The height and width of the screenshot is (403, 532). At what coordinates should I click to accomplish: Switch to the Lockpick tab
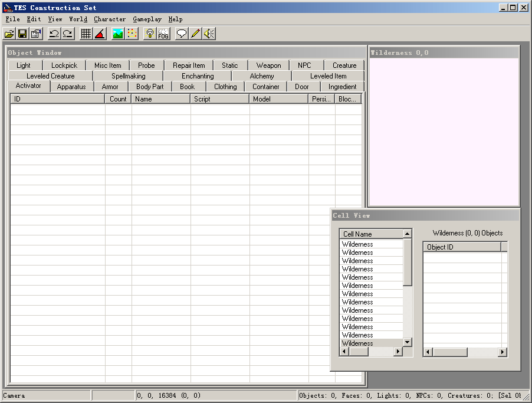(x=64, y=65)
